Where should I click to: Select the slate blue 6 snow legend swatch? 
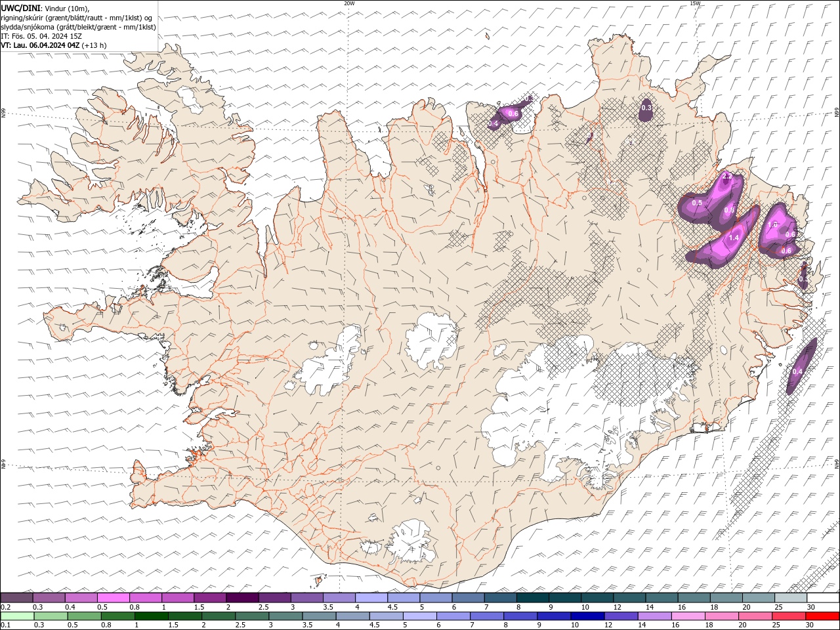coord(467,598)
